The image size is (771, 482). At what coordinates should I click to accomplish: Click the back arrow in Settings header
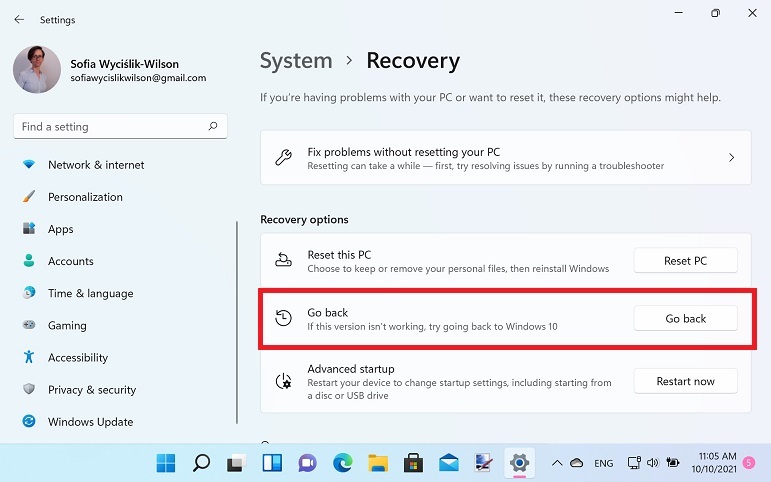(x=19, y=20)
